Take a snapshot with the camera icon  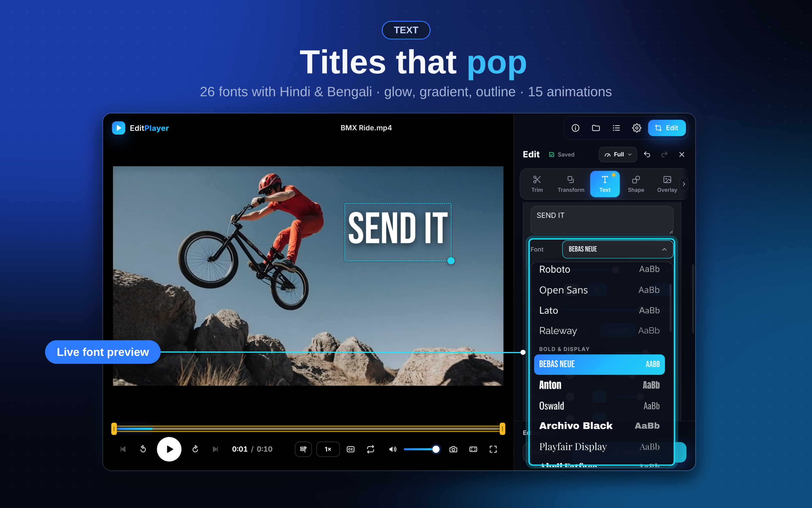[x=453, y=449]
